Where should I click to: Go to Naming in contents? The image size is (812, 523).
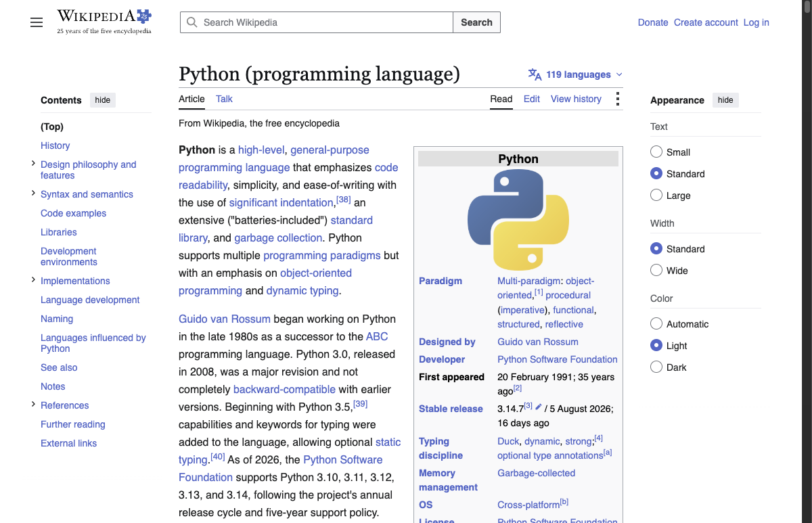point(57,319)
